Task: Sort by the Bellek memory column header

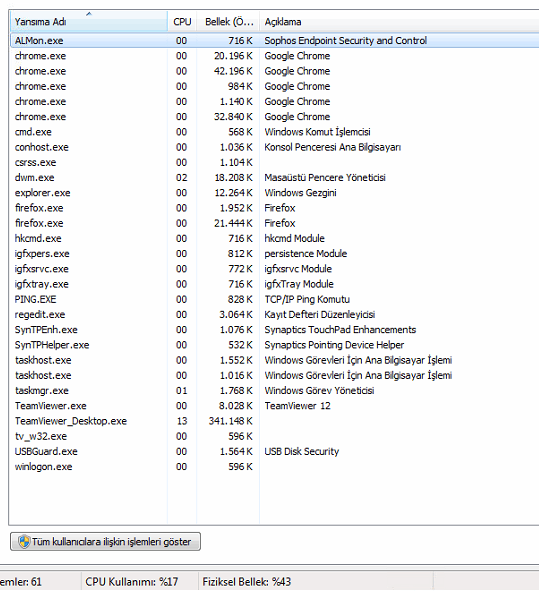Action: coord(228,22)
